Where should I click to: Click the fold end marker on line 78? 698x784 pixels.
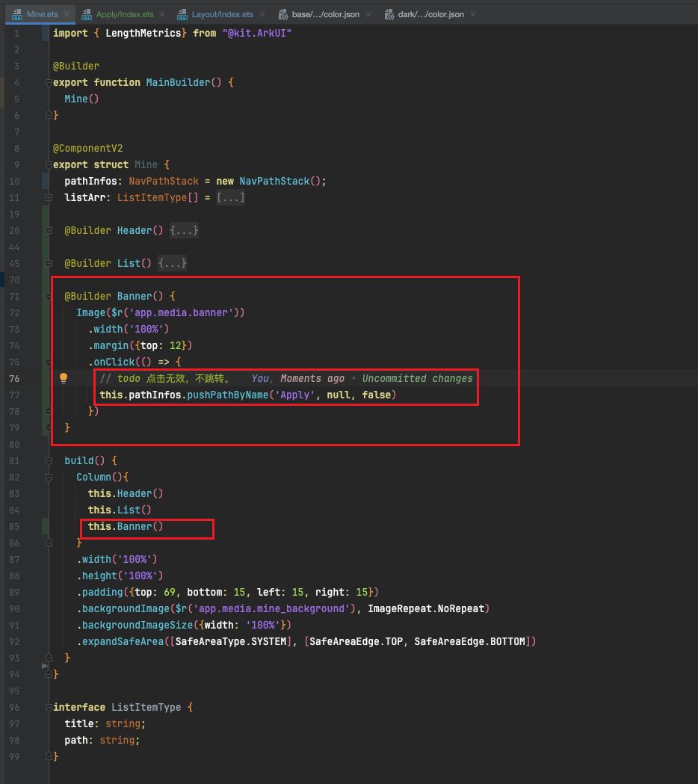[49, 412]
